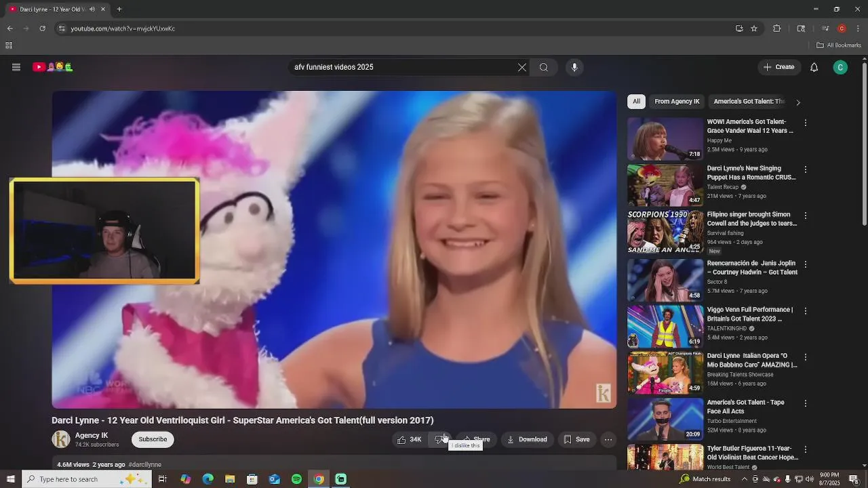
Task: Open Agency IK channel avatar
Action: click(x=61, y=439)
